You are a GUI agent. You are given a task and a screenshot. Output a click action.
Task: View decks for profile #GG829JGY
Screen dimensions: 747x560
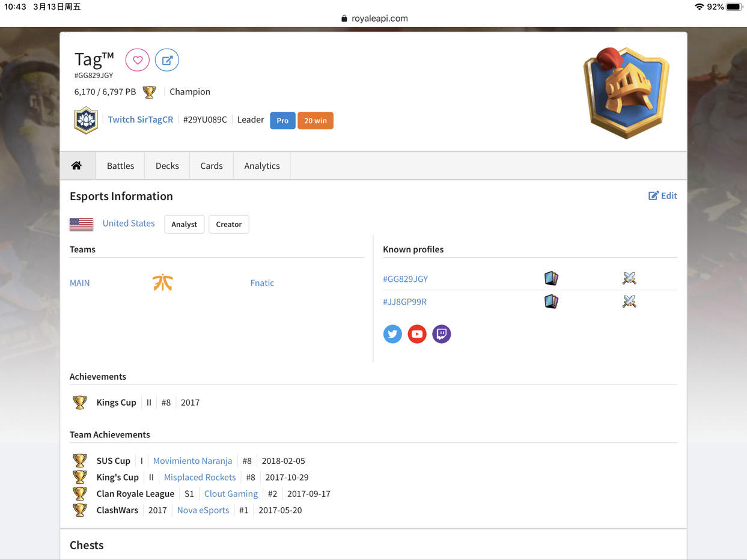pyautogui.click(x=551, y=278)
